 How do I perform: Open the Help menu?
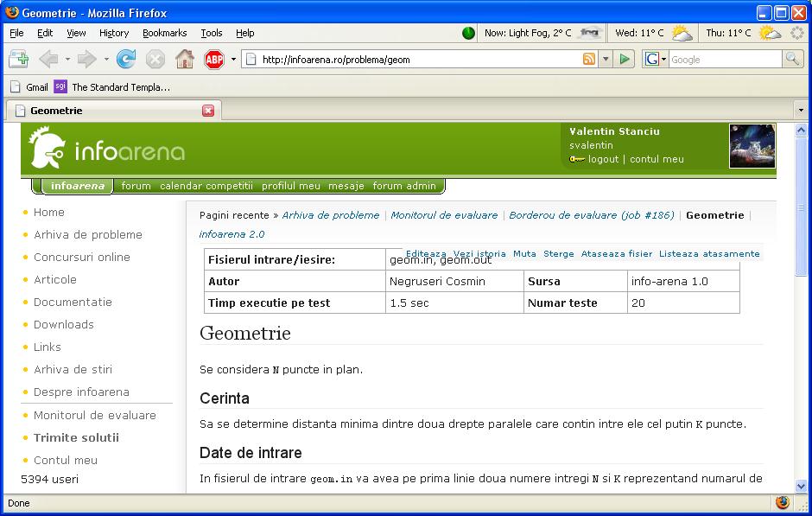(x=245, y=33)
